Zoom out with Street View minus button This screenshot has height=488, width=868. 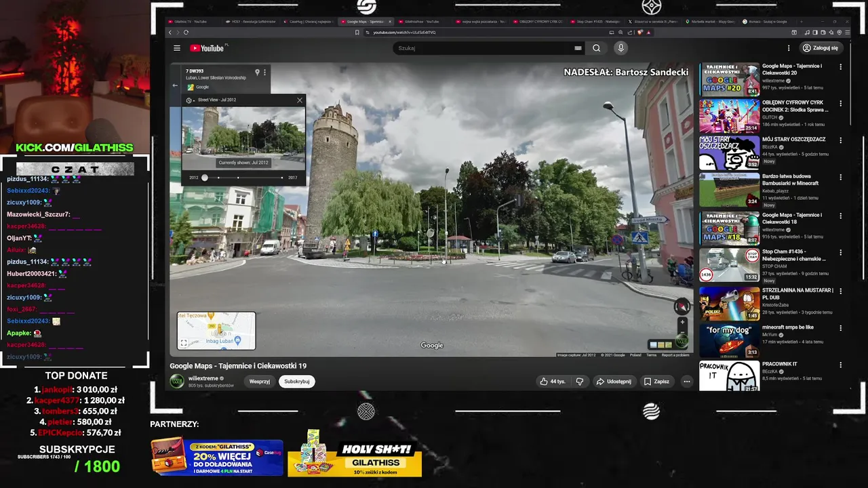(682, 331)
